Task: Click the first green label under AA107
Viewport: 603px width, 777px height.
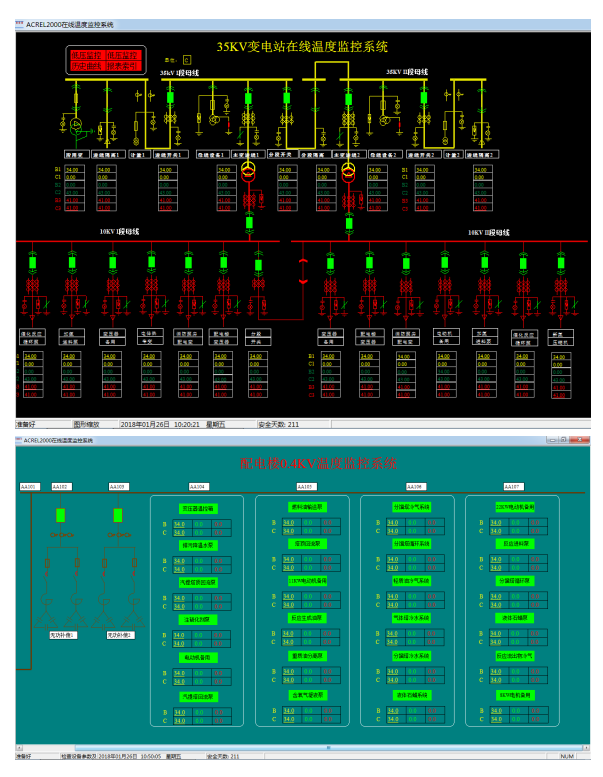Action: point(515,507)
